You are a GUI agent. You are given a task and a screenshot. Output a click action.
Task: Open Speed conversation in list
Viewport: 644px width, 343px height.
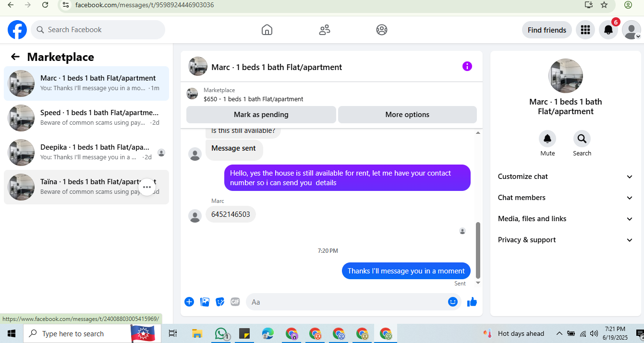click(x=86, y=118)
